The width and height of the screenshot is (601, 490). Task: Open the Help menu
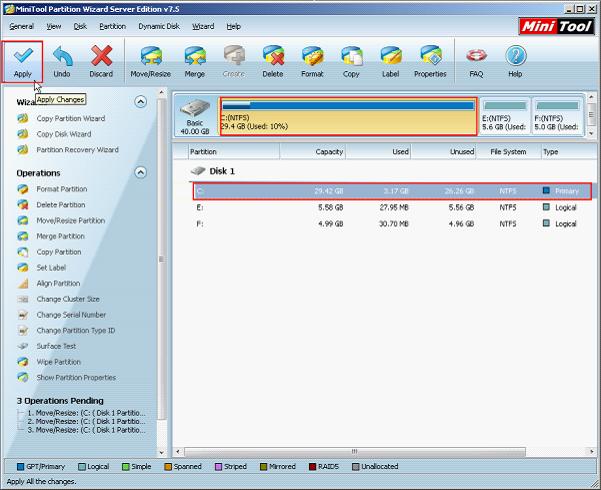pyautogui.click(x=233, y=26)
